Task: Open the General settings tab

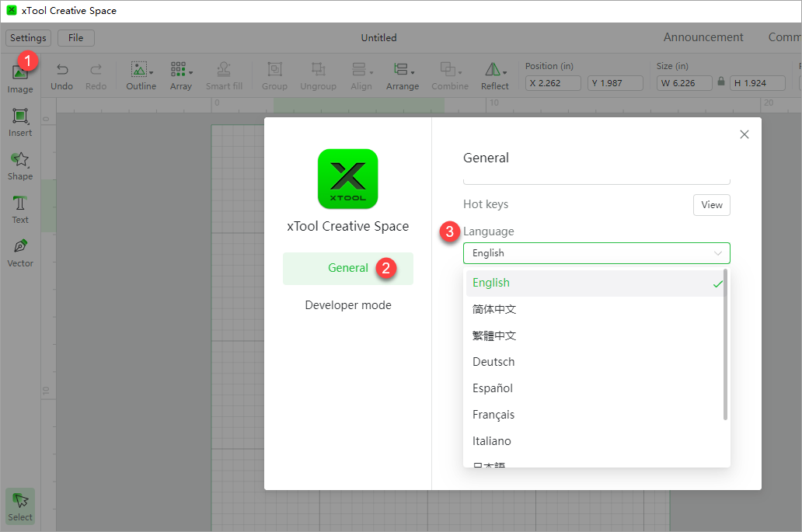Action: click(x=348, y=268)
